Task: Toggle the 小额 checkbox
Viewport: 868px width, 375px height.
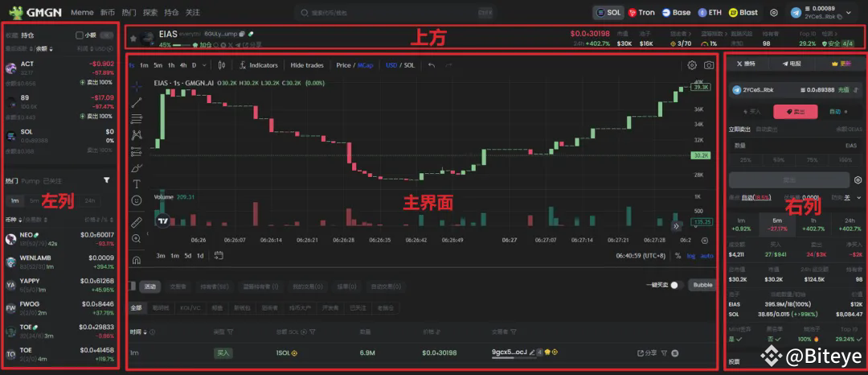Action: [80, 35]
